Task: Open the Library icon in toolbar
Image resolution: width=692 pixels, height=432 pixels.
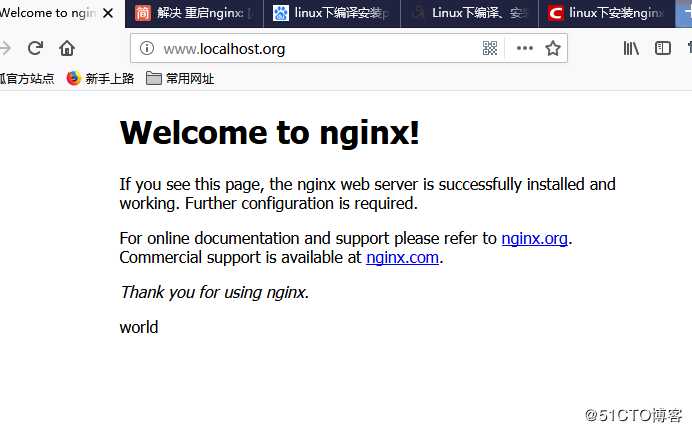Action: coord(631,48)
